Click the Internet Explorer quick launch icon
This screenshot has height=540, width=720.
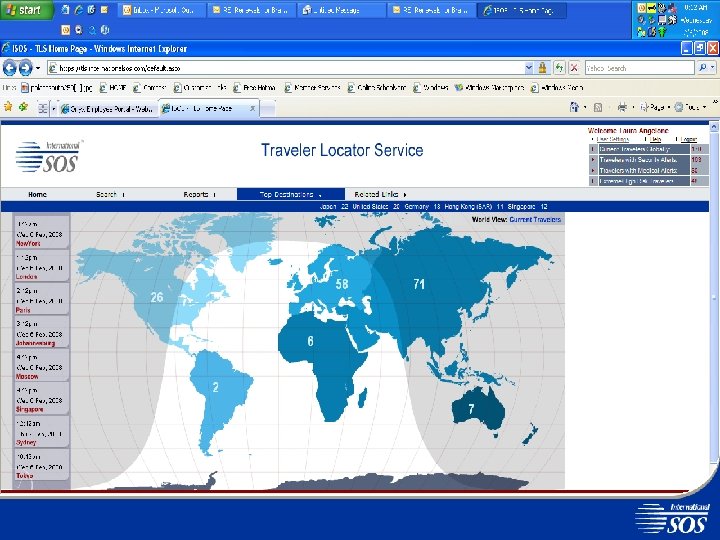pyautogui.click(x=79, y=10)
